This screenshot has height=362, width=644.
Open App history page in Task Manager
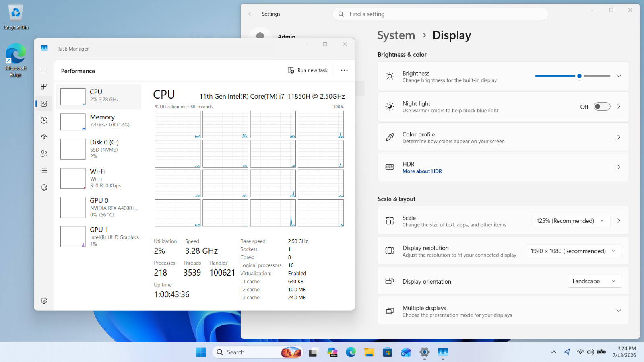tap(44, 120)
